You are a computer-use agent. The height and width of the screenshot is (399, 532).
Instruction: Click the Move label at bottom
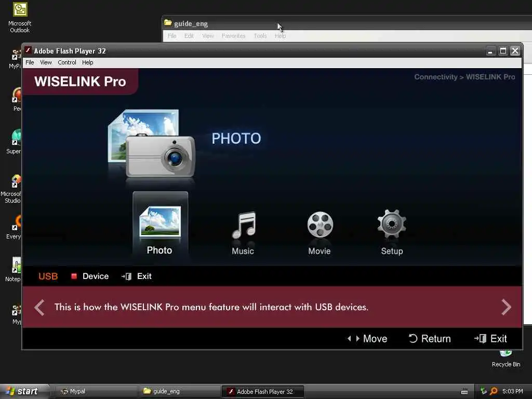375,339
